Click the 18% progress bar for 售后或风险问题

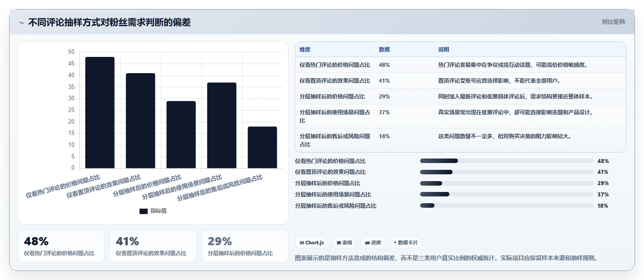tap(507, 205)
